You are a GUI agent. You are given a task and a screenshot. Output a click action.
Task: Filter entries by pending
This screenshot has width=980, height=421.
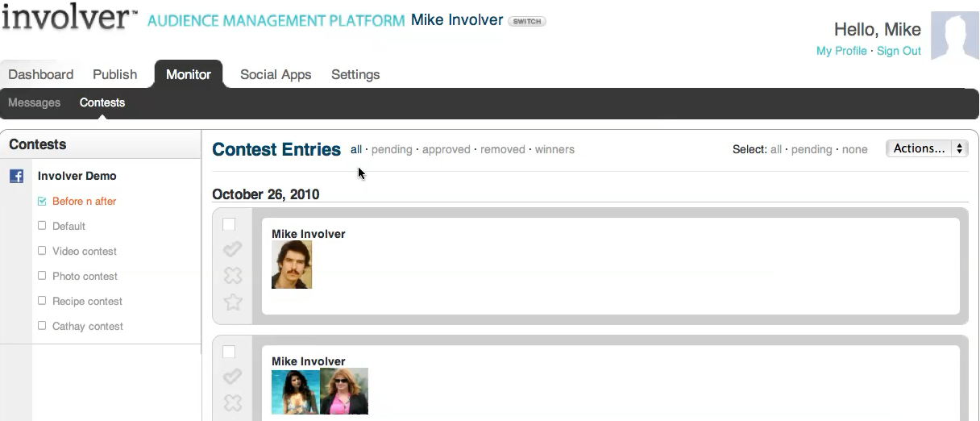coord(392,149)
